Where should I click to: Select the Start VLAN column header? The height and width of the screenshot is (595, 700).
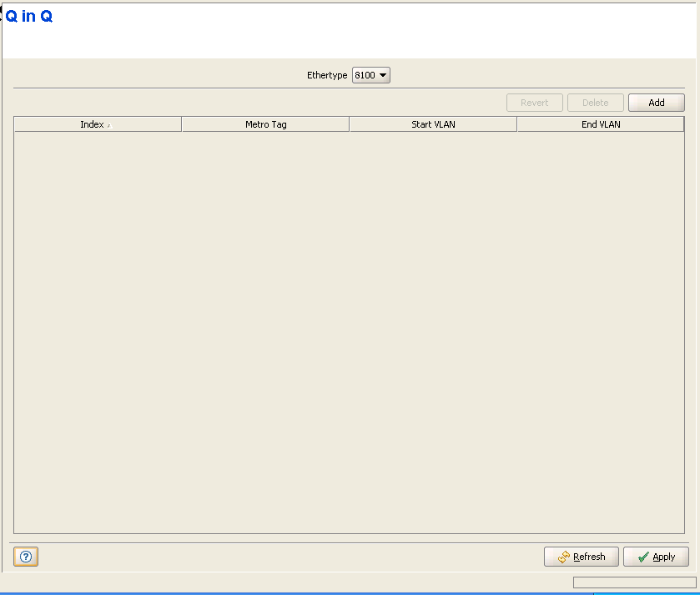(x=433, y=124)
